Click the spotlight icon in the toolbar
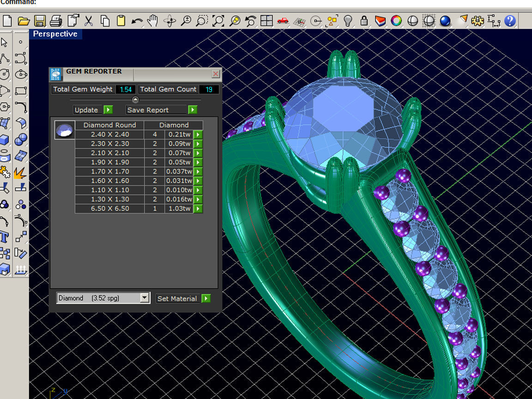This screenshot has height=399, width=532. pyautogui.click(x=461, y=20)
